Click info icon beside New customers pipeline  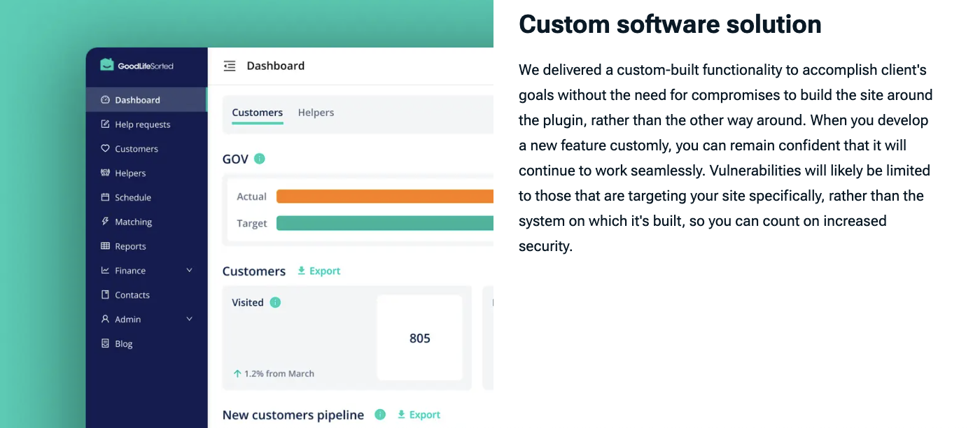pyautogui.click(x=380, y=415)
